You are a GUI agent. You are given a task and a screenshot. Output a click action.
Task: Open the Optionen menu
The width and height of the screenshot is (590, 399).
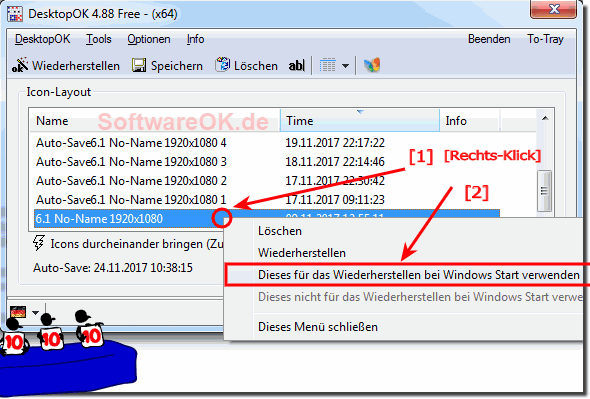click(x=149, y=39)
